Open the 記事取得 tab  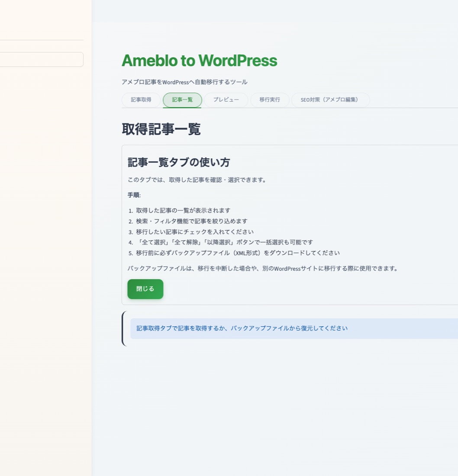tap(141, 100)
